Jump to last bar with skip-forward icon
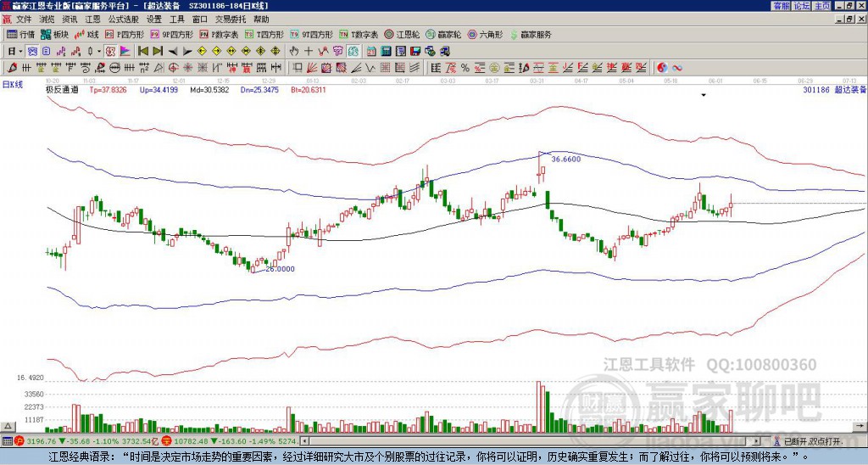The width and height of the screenshot is (868, 465). 158,52
